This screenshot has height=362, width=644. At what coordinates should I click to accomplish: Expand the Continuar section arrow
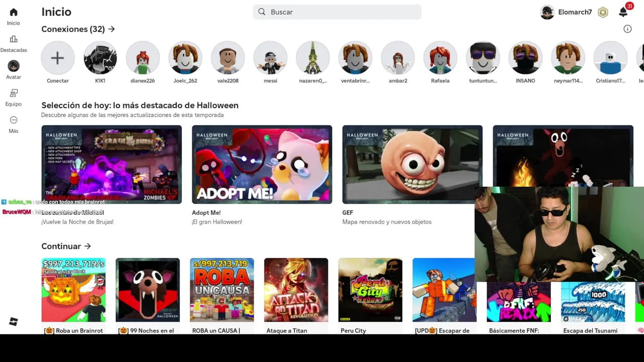(x=88, y=246)
